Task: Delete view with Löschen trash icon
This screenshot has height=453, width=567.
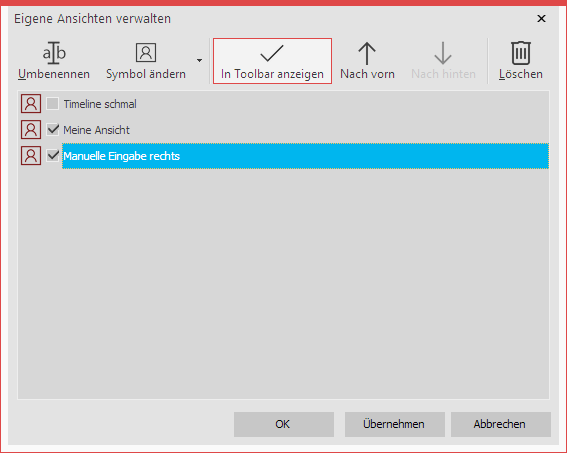Action: click(521, 53)
